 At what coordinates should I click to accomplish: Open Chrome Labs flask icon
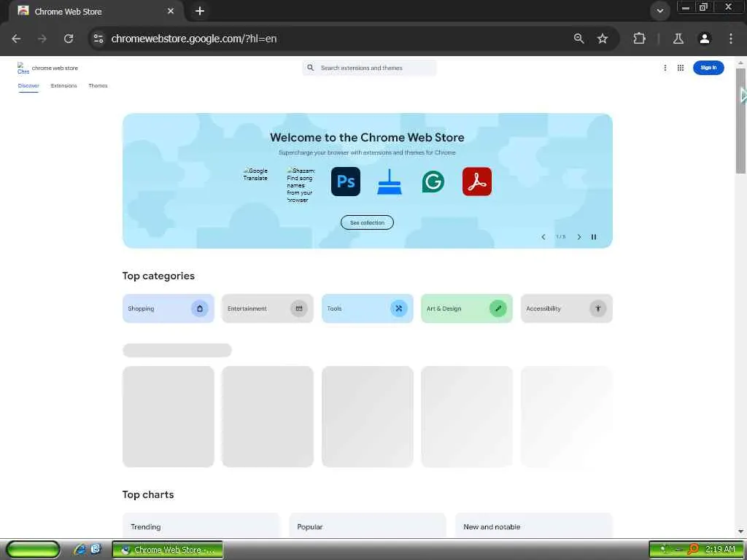[678, 39]
